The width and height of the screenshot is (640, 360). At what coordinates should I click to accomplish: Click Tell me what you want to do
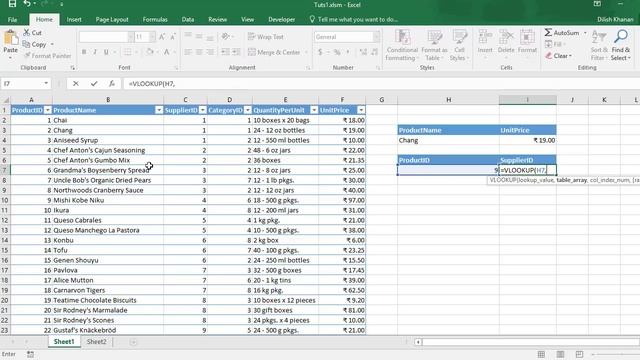click(x=353, y=19)
